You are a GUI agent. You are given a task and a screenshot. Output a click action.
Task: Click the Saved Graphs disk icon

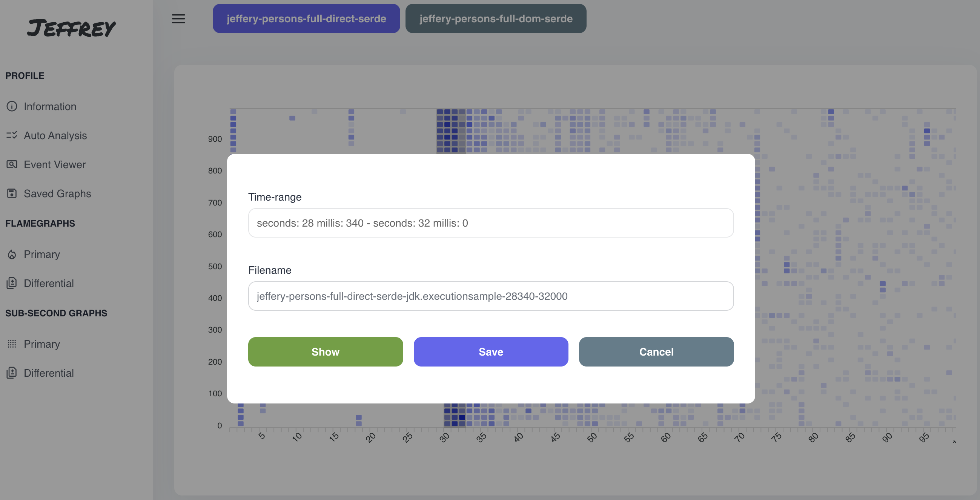(x=12, y=193)
